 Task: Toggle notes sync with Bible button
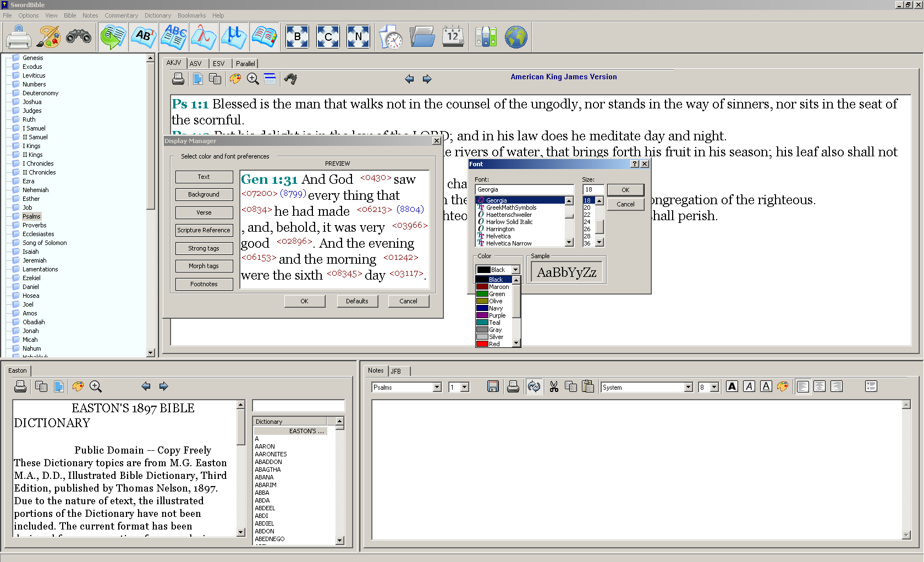click(533, 386)
